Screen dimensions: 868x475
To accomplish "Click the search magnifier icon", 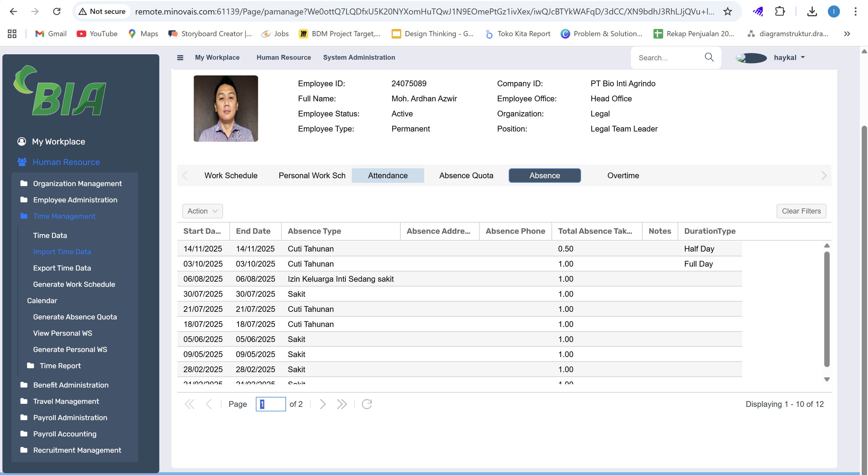I will pos(709,57).
